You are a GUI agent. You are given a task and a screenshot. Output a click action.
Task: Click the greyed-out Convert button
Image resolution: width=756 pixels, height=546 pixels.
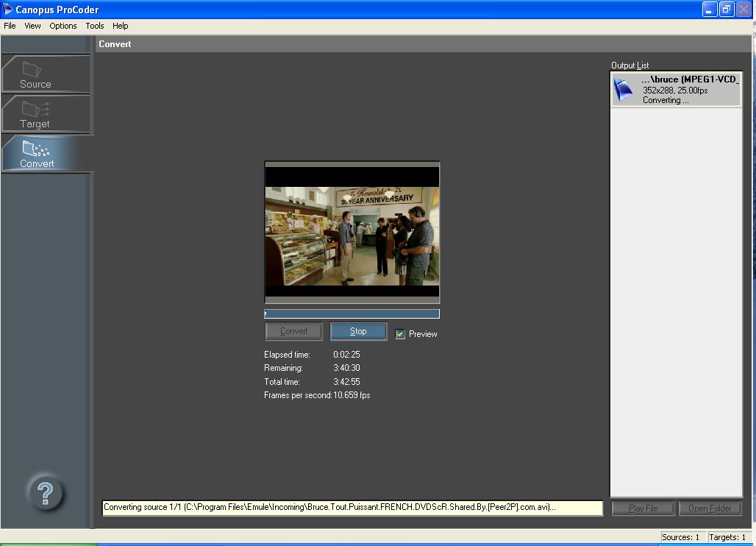[293, 331]
